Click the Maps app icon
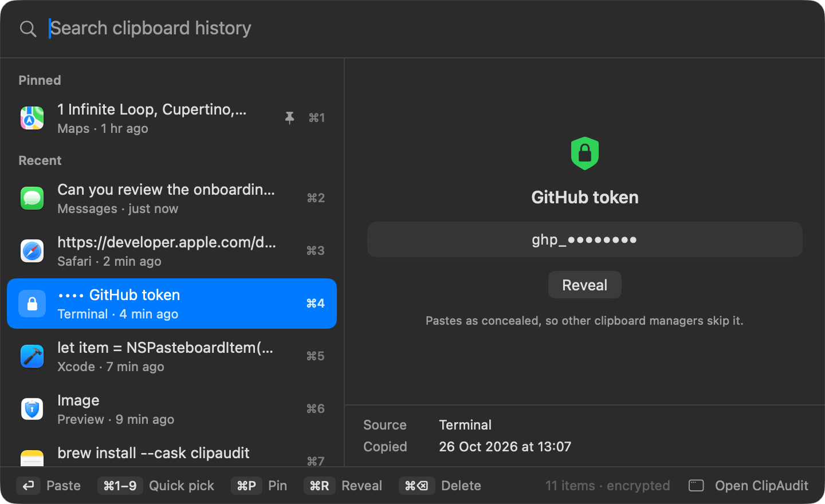The width and height of the screenshot is (825, 504). [32, 118]
